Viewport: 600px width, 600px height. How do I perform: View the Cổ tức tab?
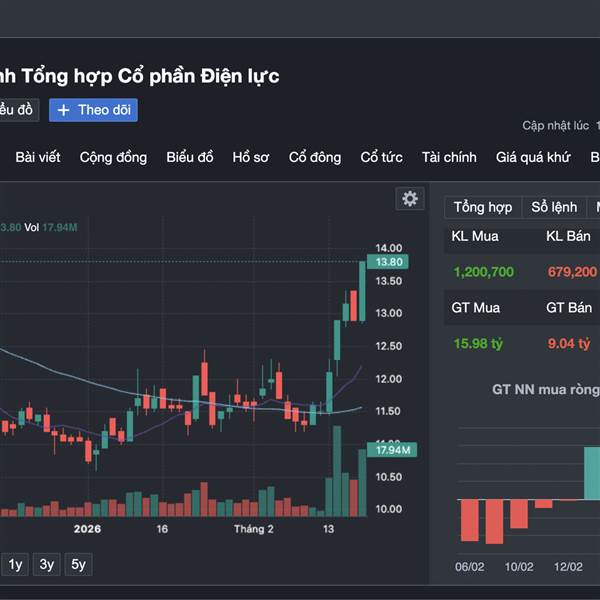pyautogui.click(x=381, y=157)
